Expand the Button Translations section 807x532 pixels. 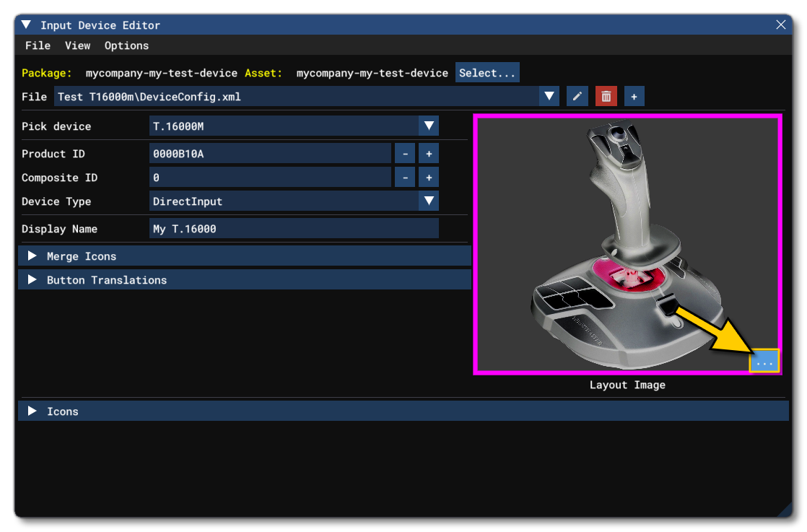tap(245, 280)
